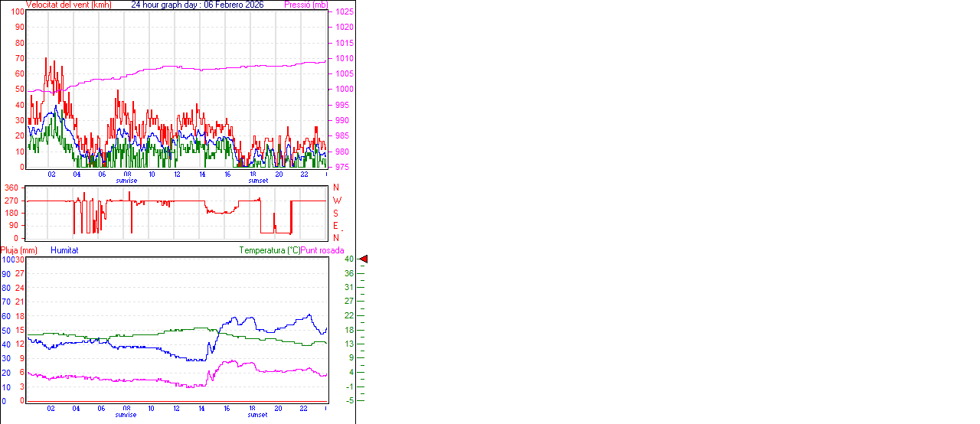The width and height of the screenshot is (980, 424).
Task: Click the blue 'Humitat' legend label
Action: click(64, 250)
